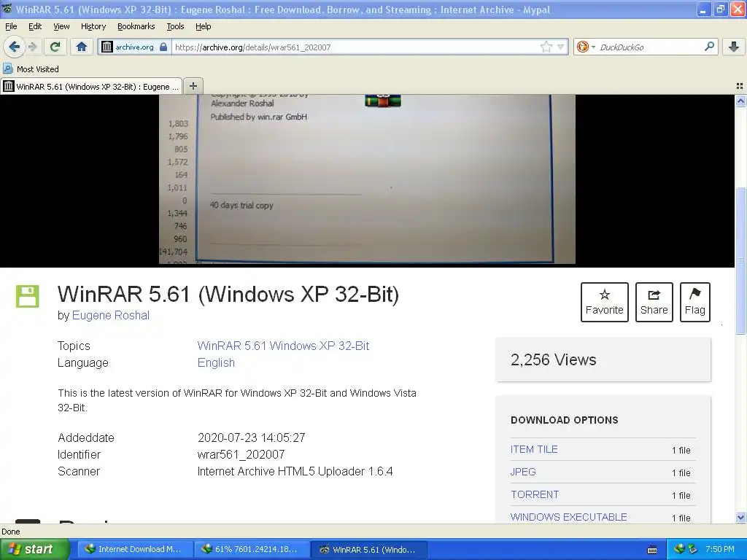The height and width of the screenshot is (560, 747).
Task: Click the 7:50 PM system clock
Action: pyautogui.click(x=720, y=549)
